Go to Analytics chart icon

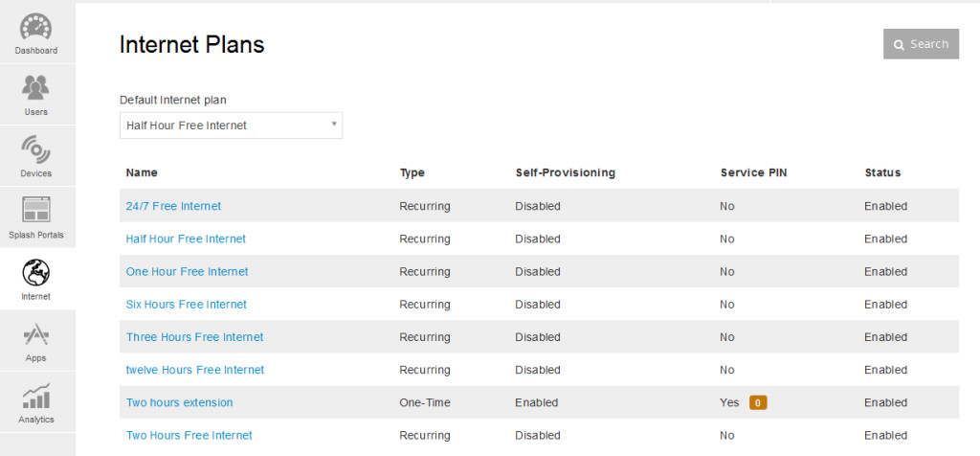point(35,396)
